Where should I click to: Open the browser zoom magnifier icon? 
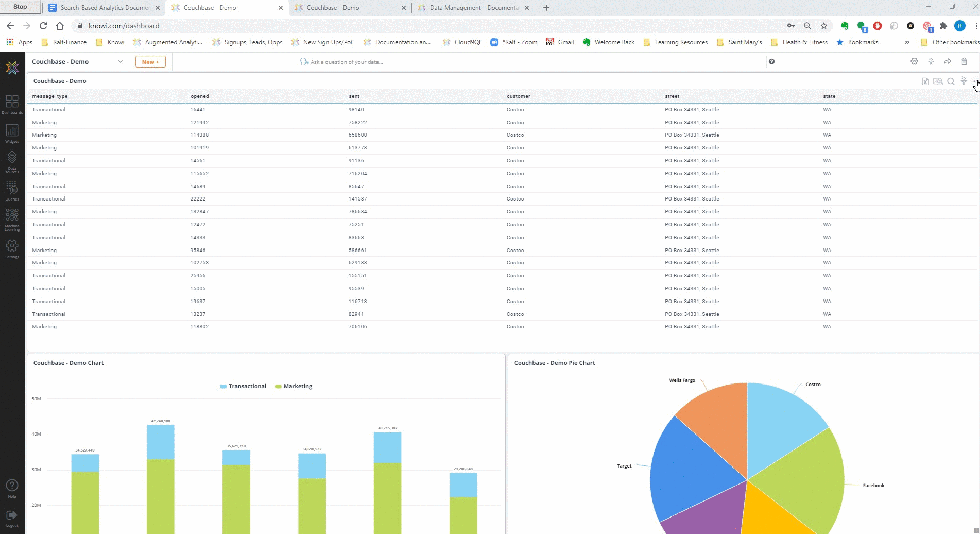tap(807, 26)
